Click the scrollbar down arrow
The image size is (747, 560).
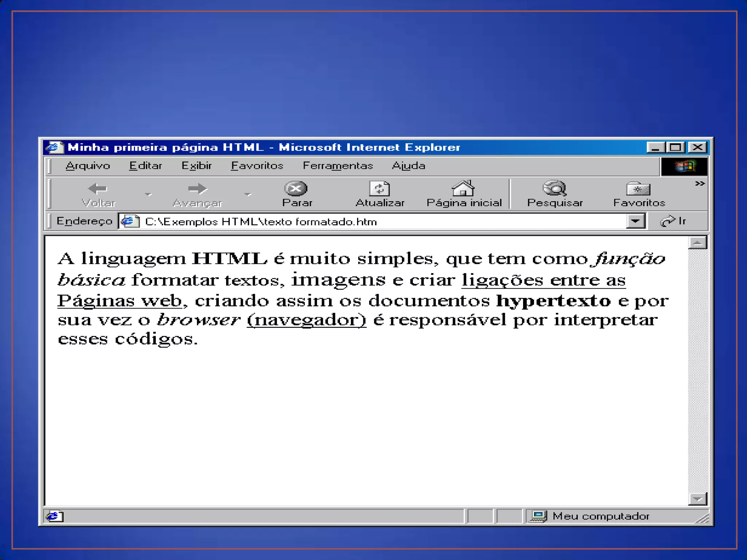[x=697, y=499]
